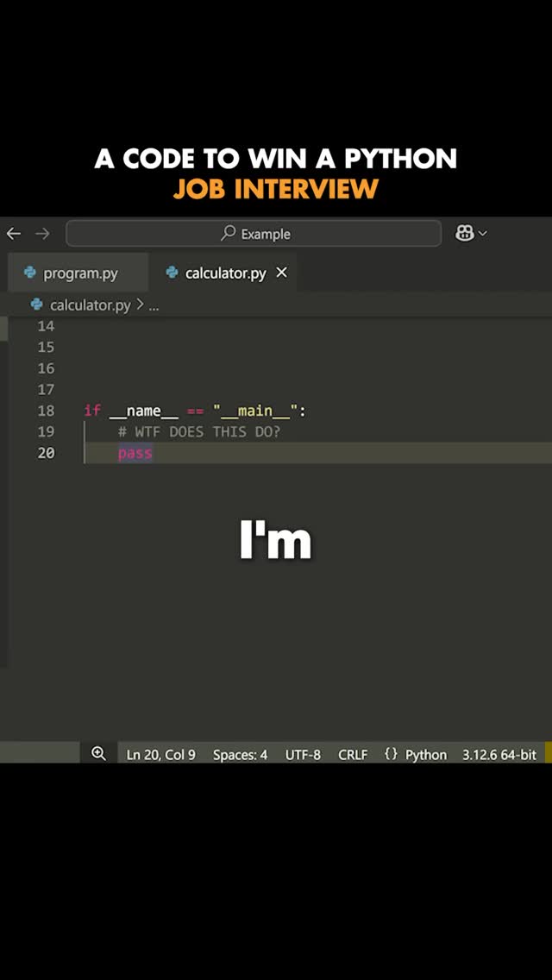Open Python language mode selector

point(426,755)
